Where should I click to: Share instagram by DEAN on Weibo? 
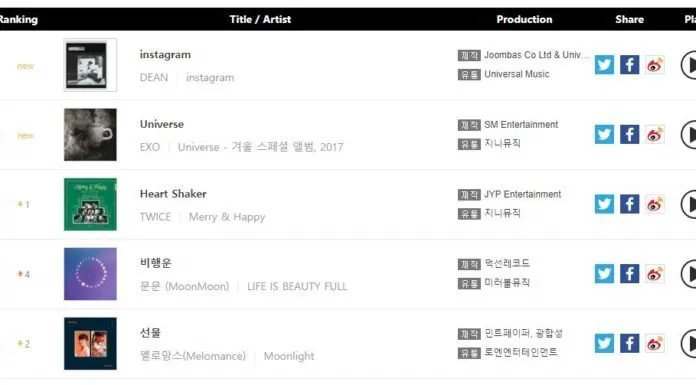pyautogui.click(x=655, y=65)
